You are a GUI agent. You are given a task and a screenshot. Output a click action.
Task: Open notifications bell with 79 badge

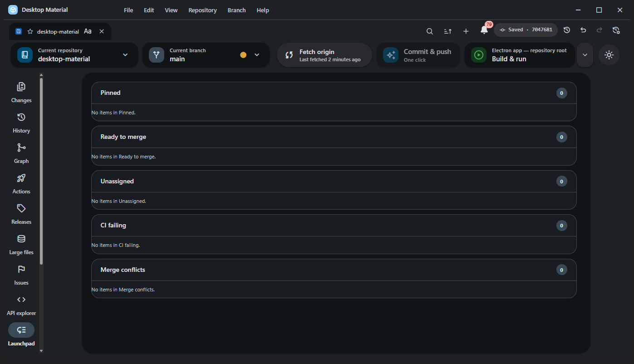click(484, 30)
